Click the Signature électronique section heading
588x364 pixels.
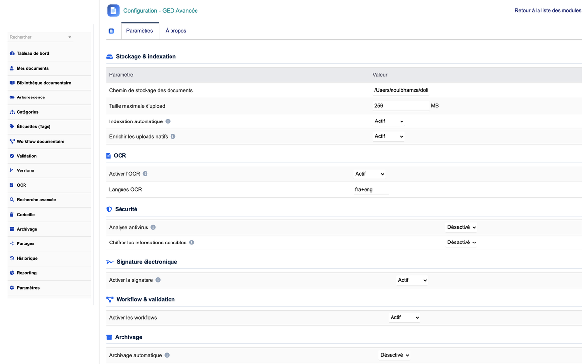tap(147, 262)
